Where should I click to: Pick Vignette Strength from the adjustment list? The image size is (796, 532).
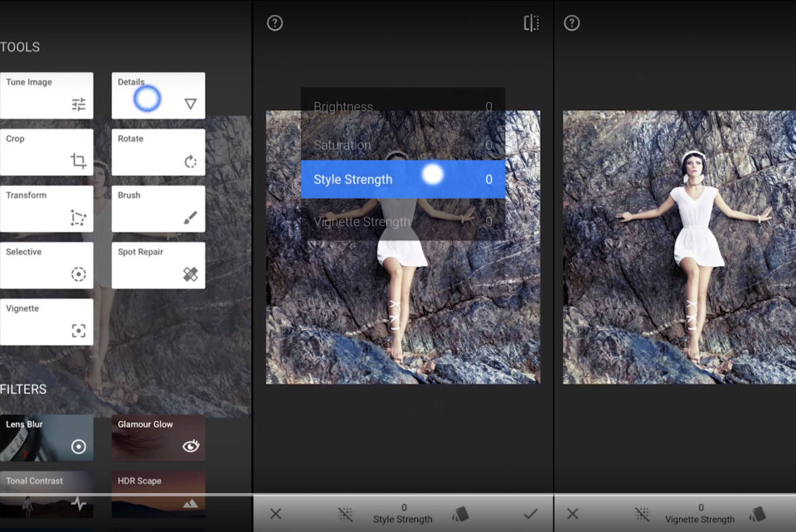pyautogui.click(x=402, y=221)
